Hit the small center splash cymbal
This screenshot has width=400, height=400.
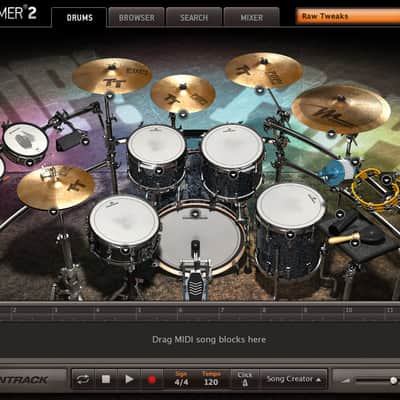tap(183, 93)
